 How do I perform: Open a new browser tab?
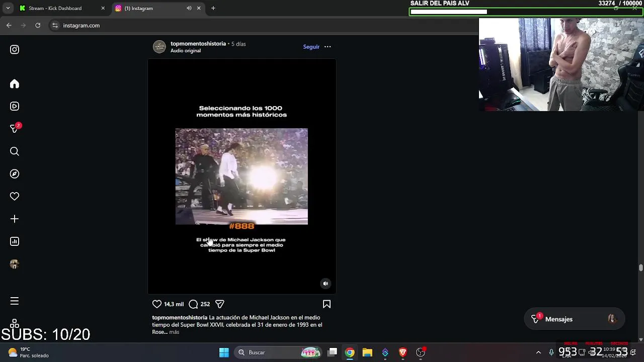(213, 8)
